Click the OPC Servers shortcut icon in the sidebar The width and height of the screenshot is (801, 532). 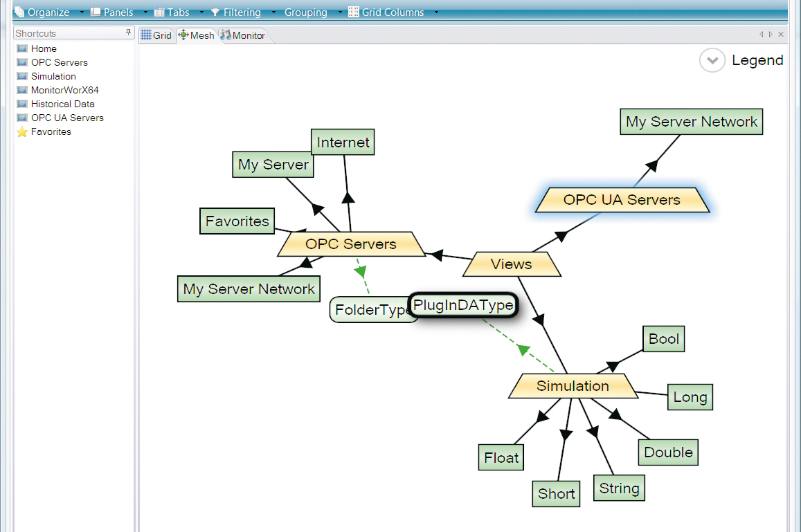point(22,62)
